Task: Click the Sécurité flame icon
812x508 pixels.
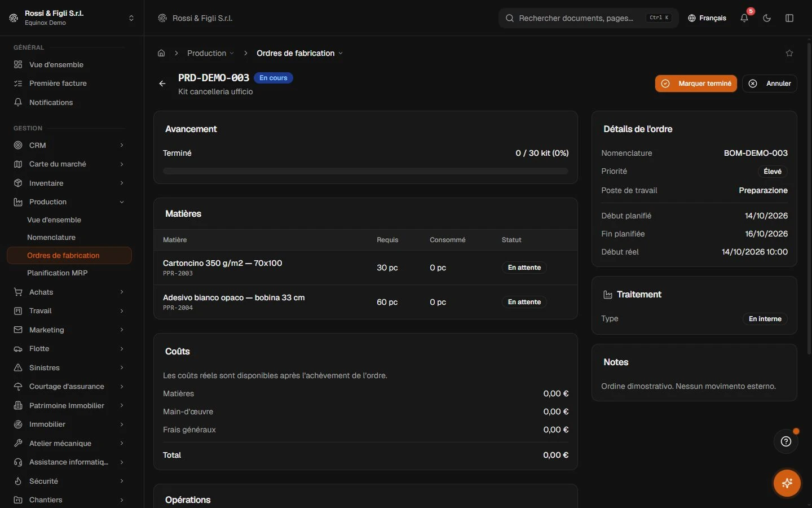Action: click(x=18, y=481)
